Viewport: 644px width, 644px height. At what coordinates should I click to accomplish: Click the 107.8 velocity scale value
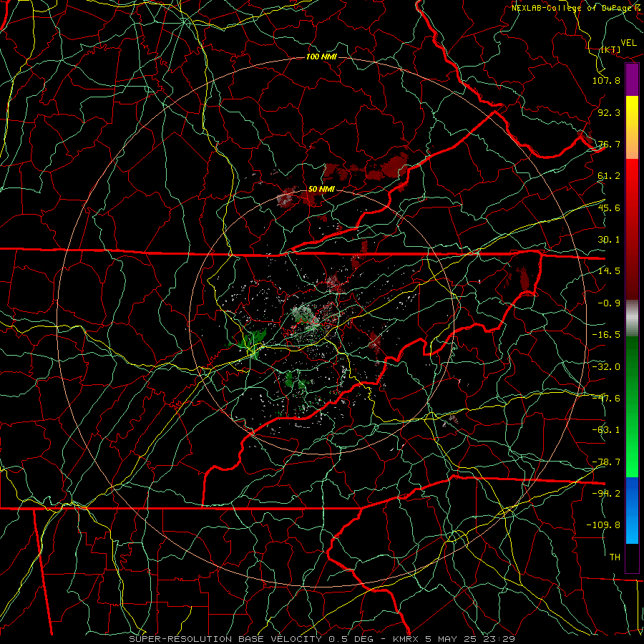point(606,80)
